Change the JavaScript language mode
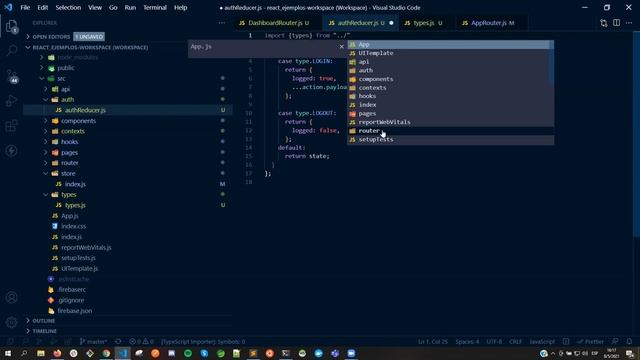 pos(542,341)
